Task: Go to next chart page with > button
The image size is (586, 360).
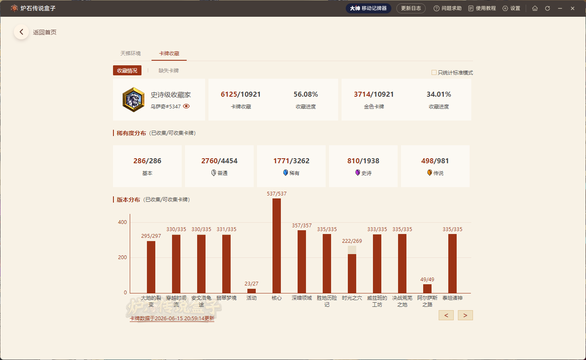Action: [465, 315]
